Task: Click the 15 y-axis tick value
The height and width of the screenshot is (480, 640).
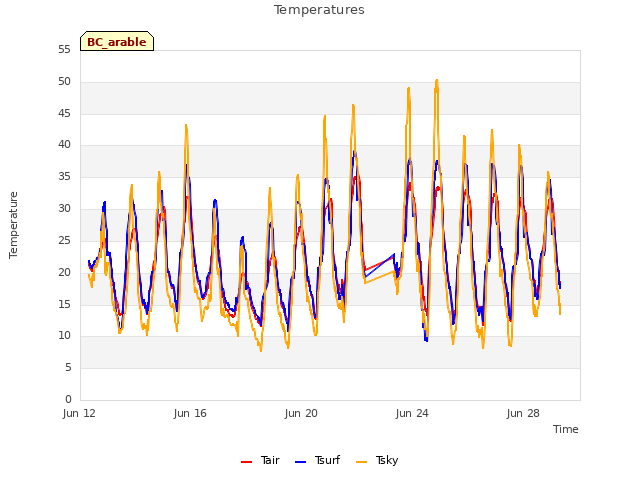Action: click(64, 304)
